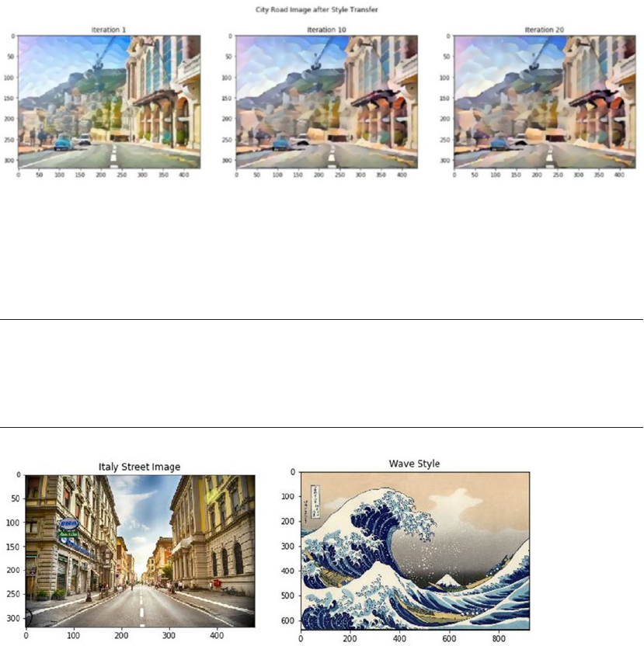Click the 'Italy Street Image' title
The width and height of the screenshot is (644, 646).
pyautogui.click(x=139, y=467)
